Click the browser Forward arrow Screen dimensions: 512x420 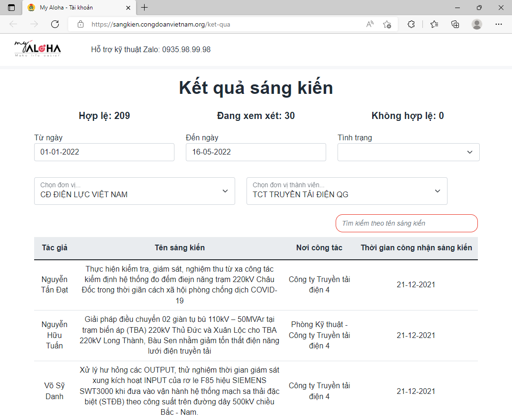(x=34, y=24)
